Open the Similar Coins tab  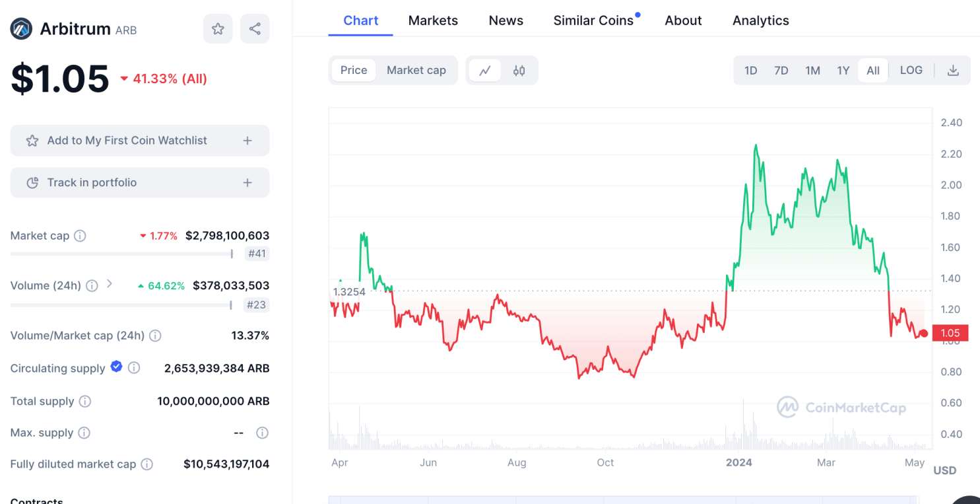[594, 20]
